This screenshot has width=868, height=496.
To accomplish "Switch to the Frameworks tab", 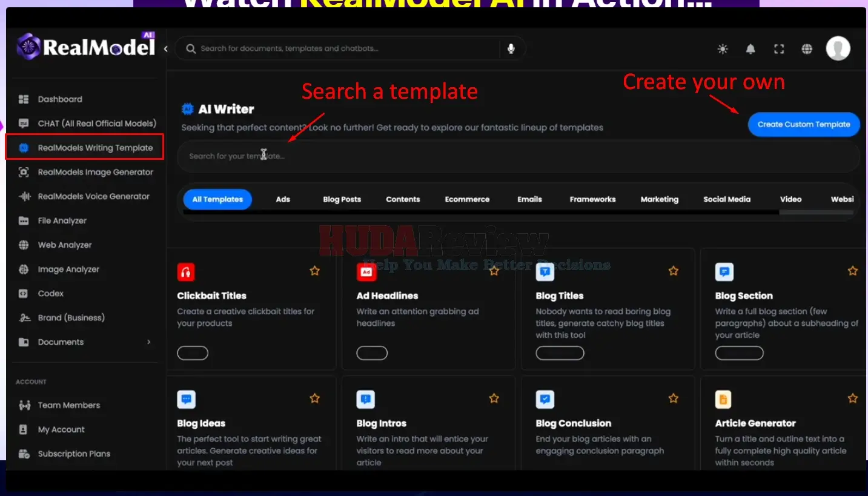I will (x=592, y=199).
